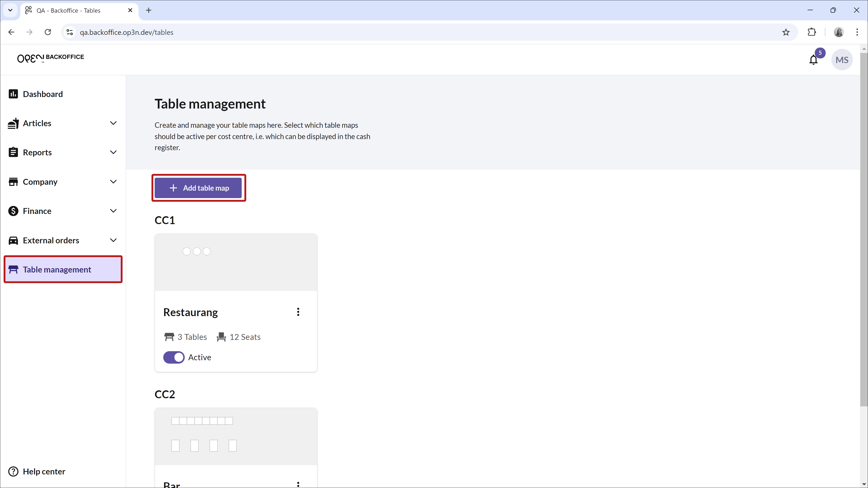Close the QA Backoffice Tables tab
Image resolution: width=868 pixels, height=488 pixels.
coord(130,10)
